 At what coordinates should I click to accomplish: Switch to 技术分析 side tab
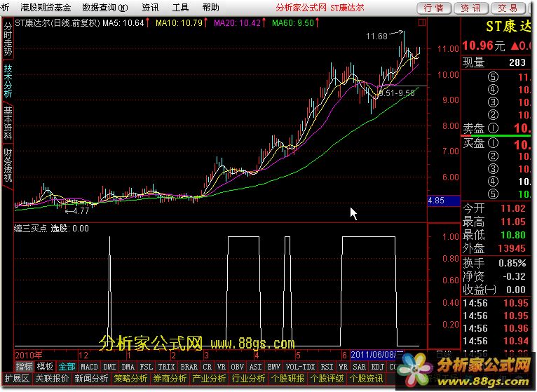(x=8, y=81)
